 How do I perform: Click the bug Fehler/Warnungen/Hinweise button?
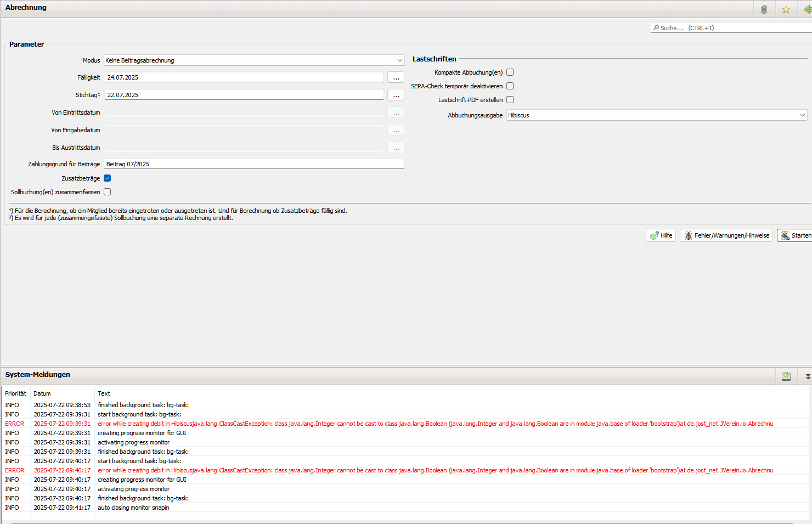click(x=726, y=235)
